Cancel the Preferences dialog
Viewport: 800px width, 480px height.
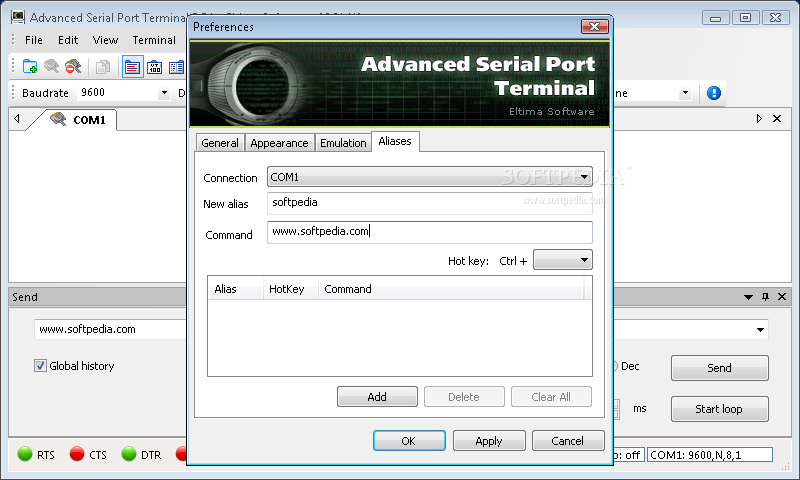568,441
